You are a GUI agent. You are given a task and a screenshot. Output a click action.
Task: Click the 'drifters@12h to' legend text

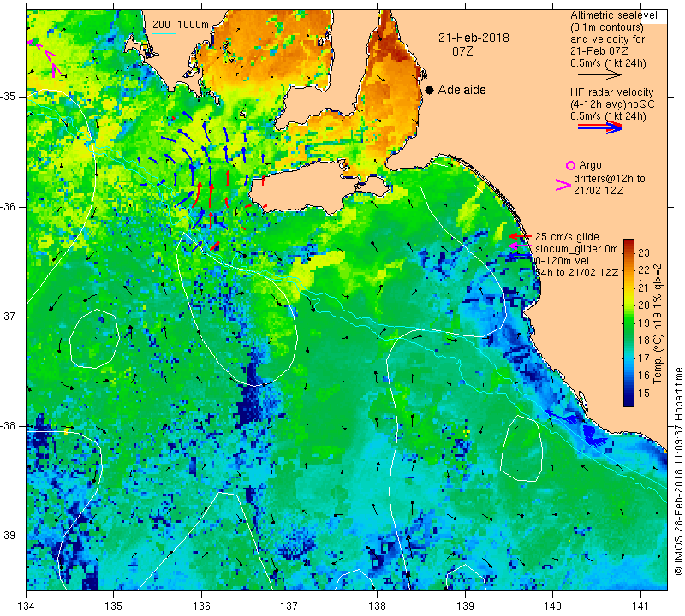(609, 179)
